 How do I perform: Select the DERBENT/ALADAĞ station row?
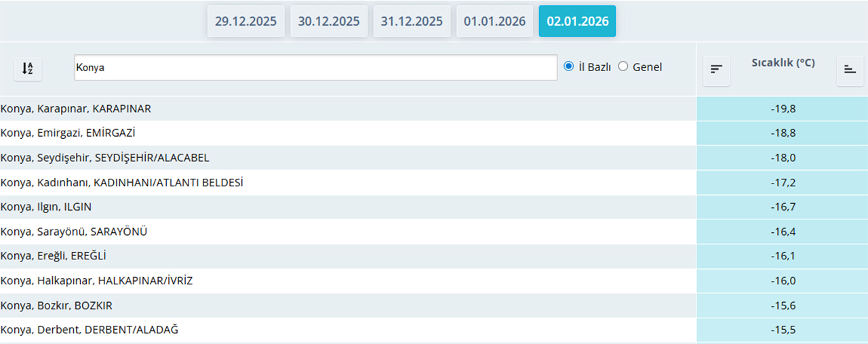(90, 330)
